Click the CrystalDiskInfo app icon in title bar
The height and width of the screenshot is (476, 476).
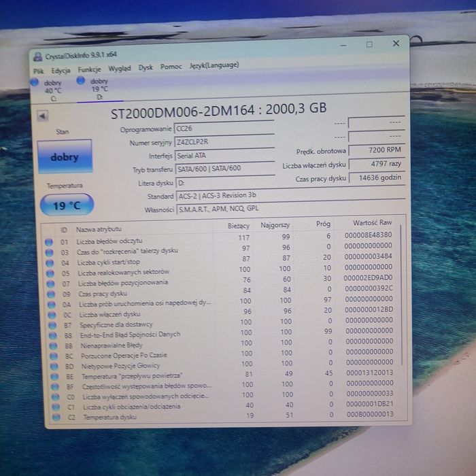click(37, 56)
